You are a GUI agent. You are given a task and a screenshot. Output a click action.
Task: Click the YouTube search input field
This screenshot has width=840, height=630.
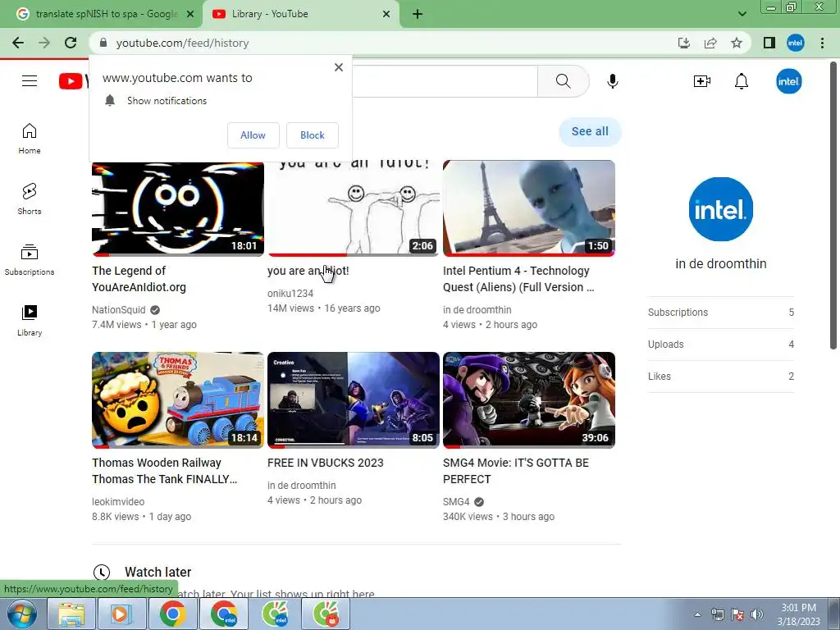click(445, 81)
